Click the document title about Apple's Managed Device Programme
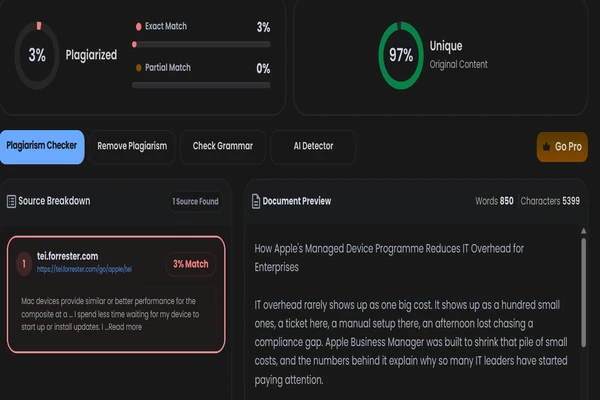 pos(389,258)
